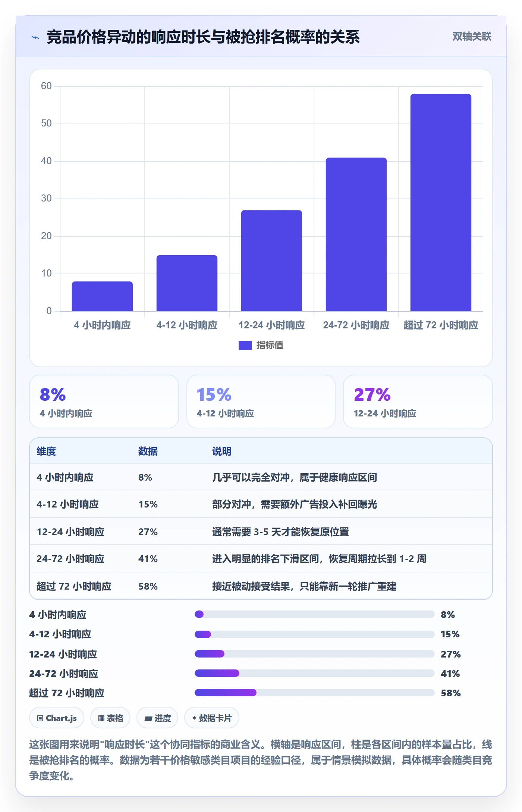
Task: Click the x-axis label 24-72 小时响应
Action: click(x=356, y=325)
